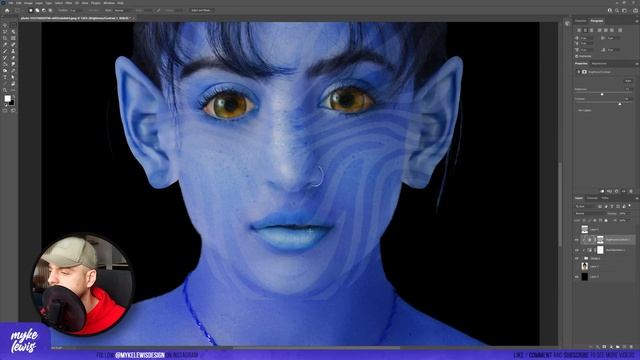Hide the Hue/Saturation adjustment layer
Image resolution: width=640 pixels, height=360 pixels.
[x=577, y=250]
